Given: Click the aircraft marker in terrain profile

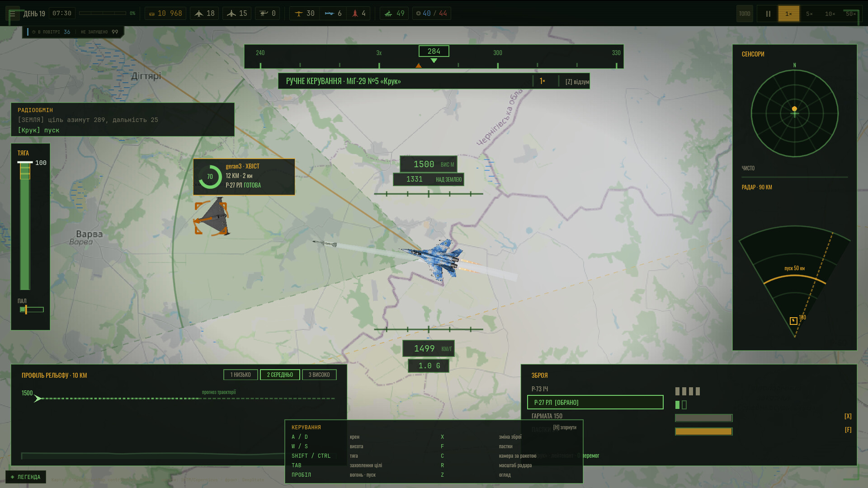Looking at the screenshot, I should pos(38,399).
